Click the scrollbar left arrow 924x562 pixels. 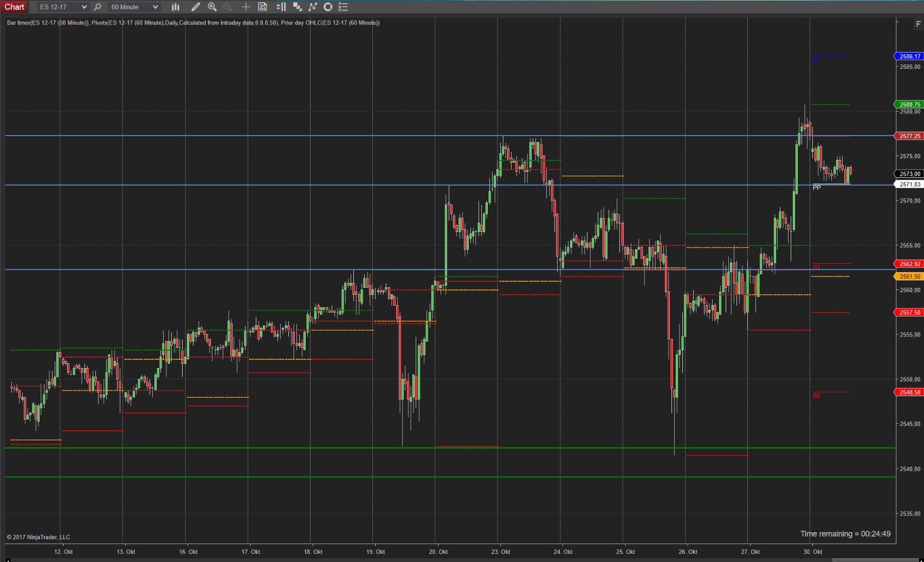click(x=8, y=560)
